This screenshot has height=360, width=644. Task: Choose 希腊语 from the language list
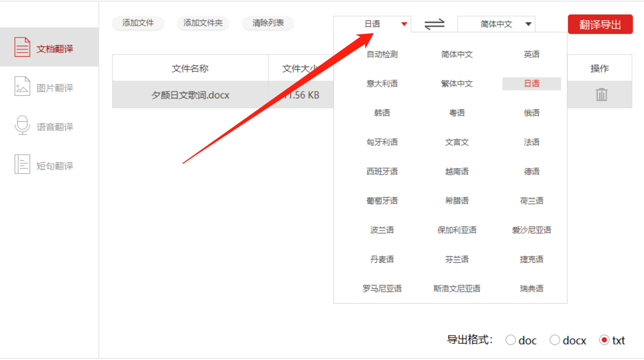(457, 200)
